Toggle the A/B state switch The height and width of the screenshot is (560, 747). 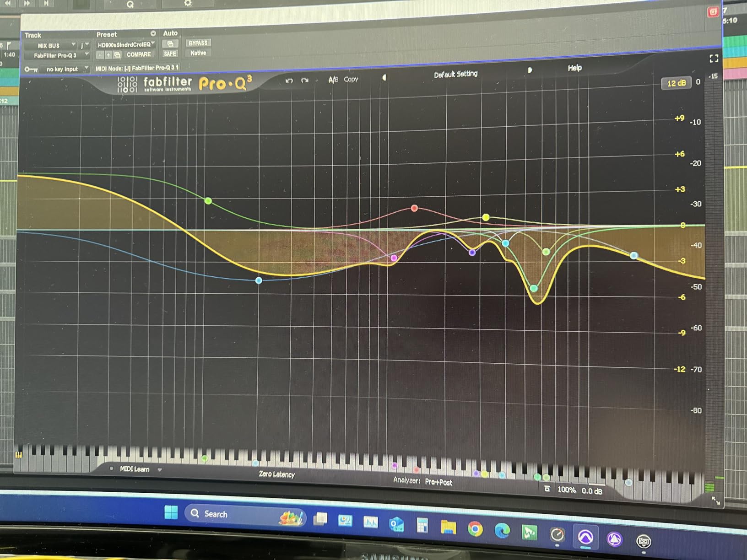click(x=333, y=80)
